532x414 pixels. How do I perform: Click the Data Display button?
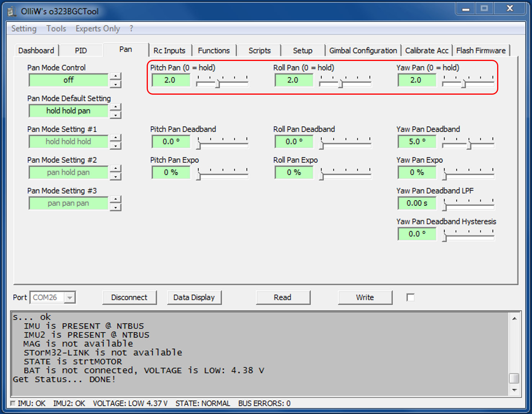click(194, 297)
